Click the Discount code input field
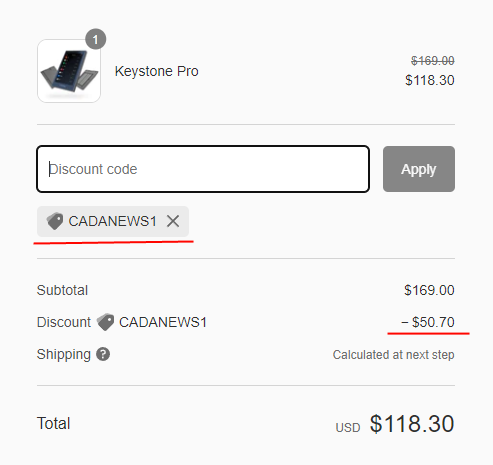 203,169
